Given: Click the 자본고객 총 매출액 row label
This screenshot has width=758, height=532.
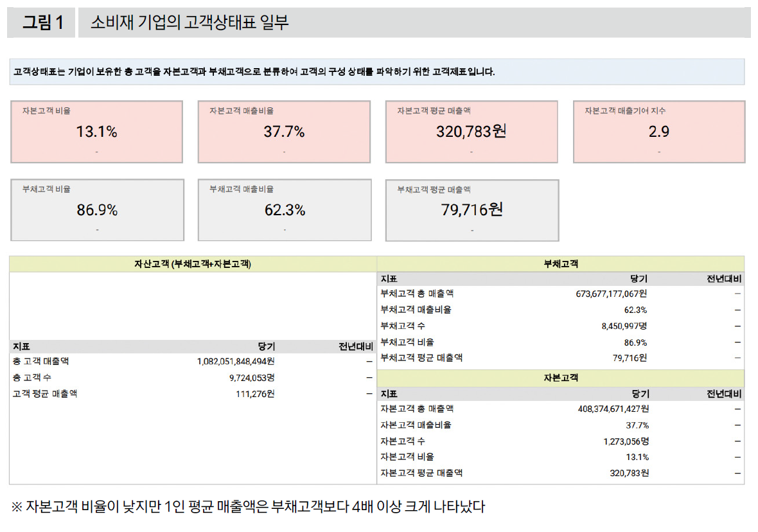Looking at the screenshot, I should 417,409.
